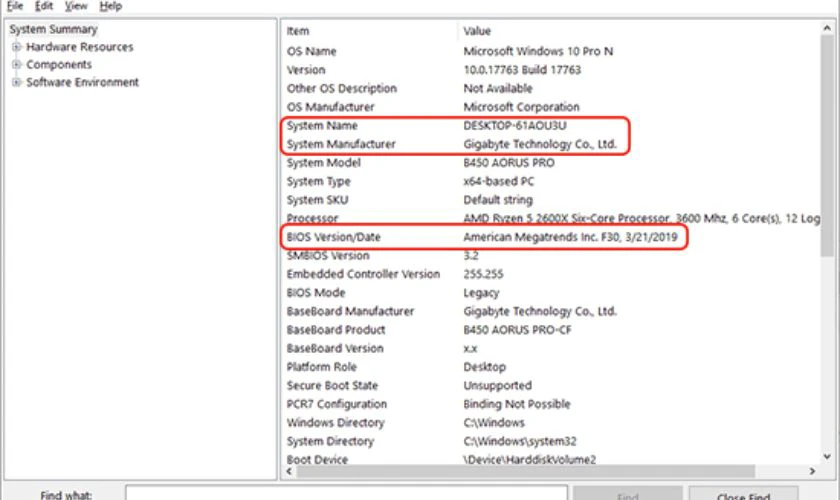Click the horizontal scroll right arrow
Viewport: 840px width, 500px height.
pos(812,471)
